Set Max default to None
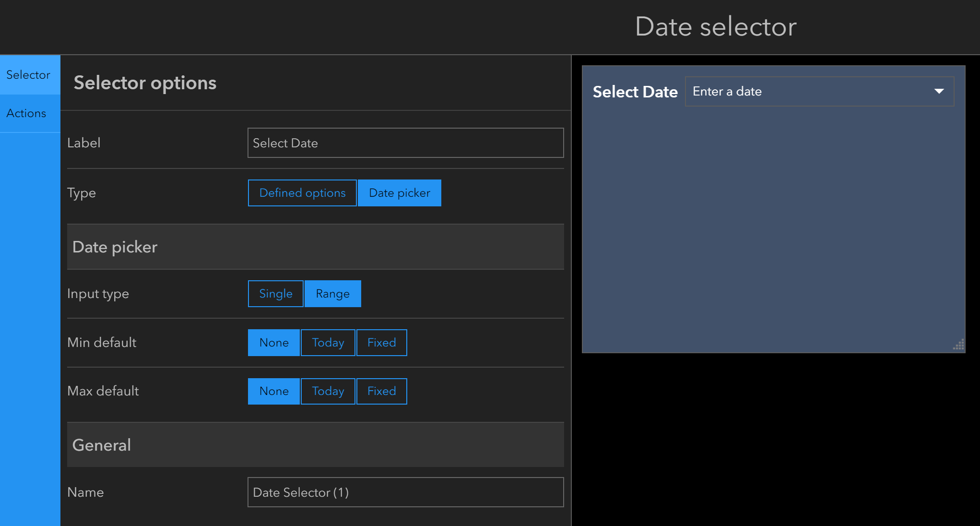 [274, 391]
